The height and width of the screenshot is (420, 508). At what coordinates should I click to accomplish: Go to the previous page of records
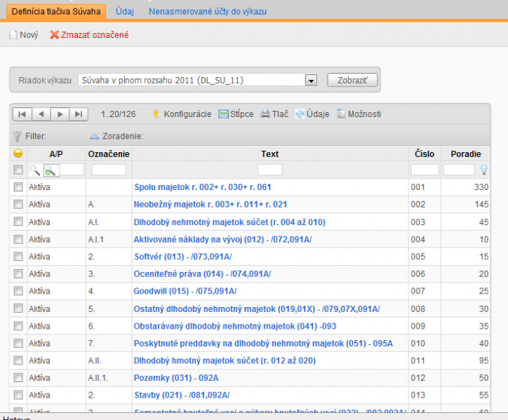[41, 114]
